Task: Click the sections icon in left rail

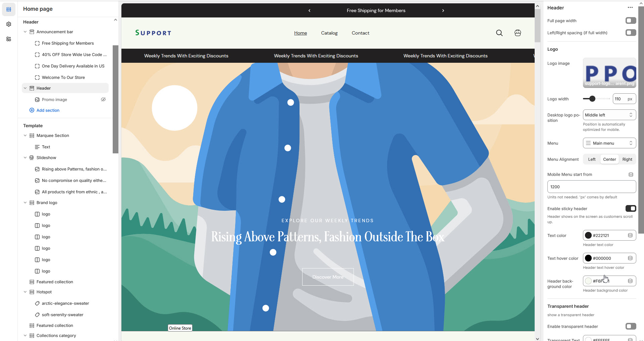Action: 9,9
